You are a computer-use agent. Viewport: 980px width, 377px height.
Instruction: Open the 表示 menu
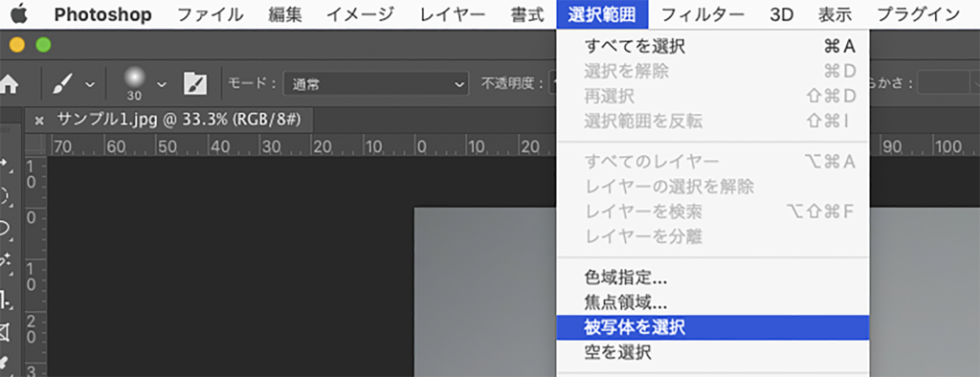[x=835, y=14]
